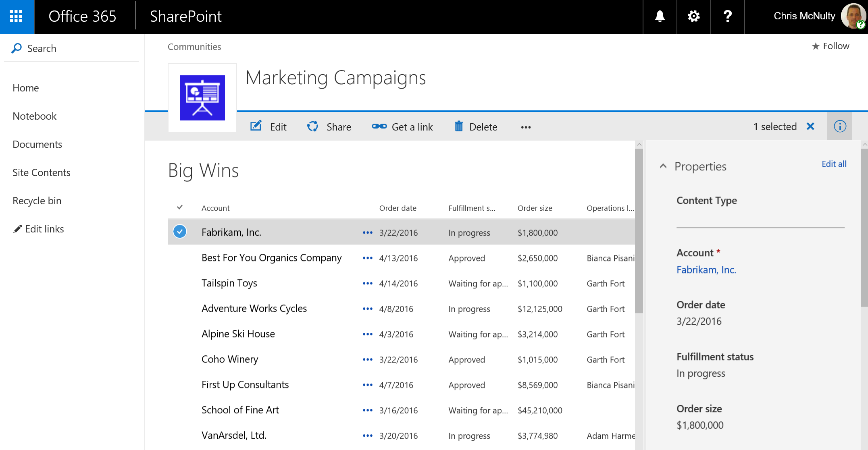This screenshot has height=450, width=868.
Task: Click Edit all in the Properties panel
Action: (x=834, y=164)
